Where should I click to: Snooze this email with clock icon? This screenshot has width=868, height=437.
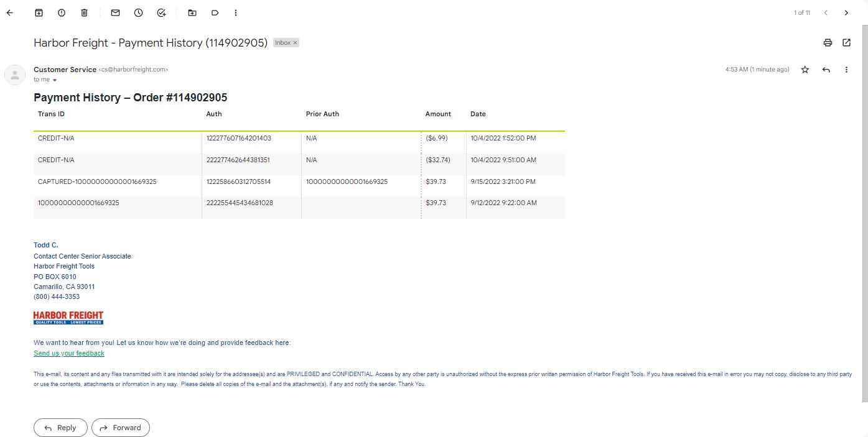tap(138, 12)
